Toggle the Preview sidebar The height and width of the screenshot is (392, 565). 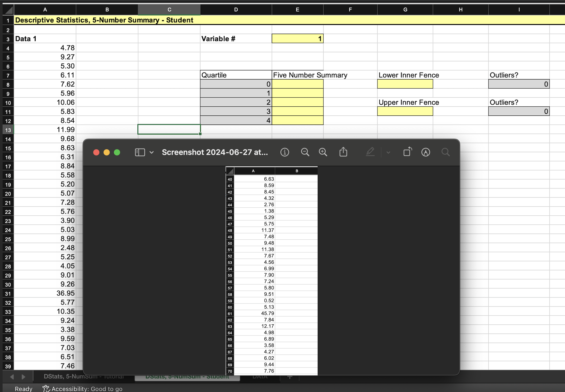click(140, 152)
